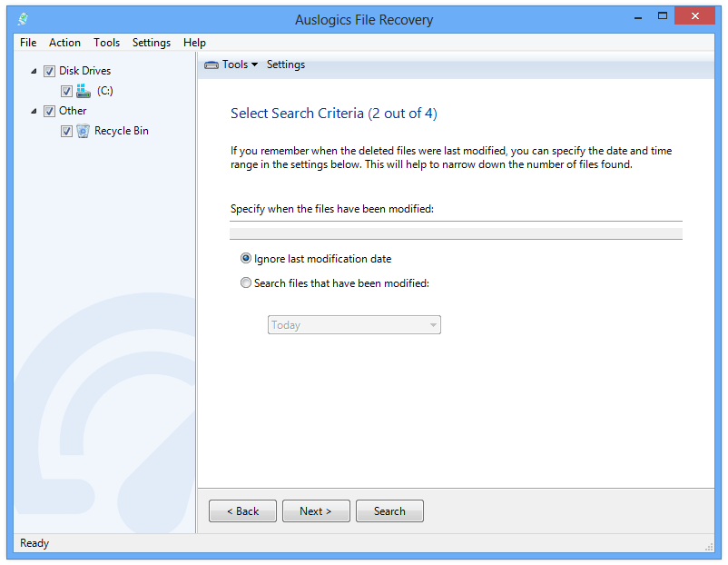Open Settings from the toolbar
The image size is (728, 565).
coord(285,64)
